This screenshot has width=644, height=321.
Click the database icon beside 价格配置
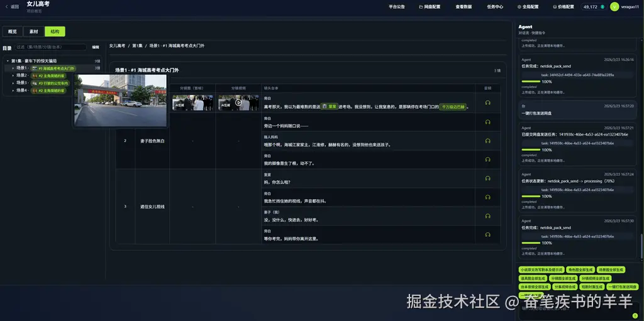click(555, 7)
